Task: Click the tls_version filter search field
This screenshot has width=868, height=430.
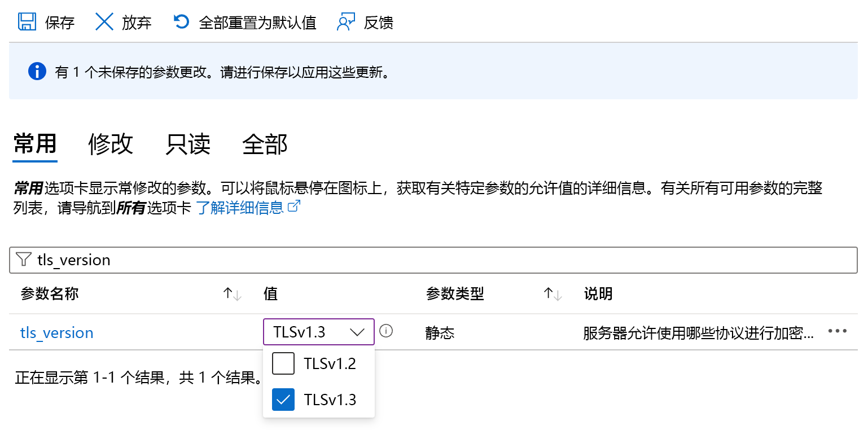Action: (x=440, y=260)
